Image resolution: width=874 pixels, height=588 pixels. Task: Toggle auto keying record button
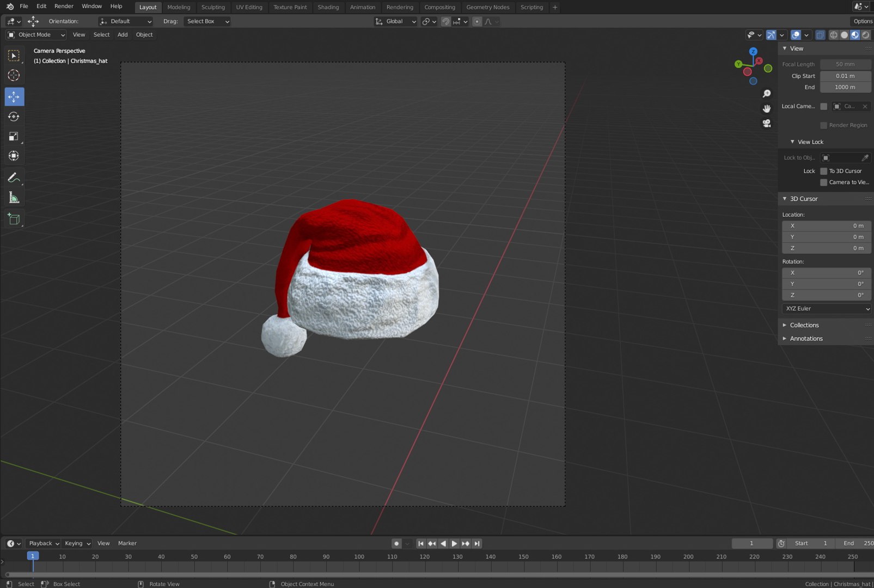coord(396,543)
